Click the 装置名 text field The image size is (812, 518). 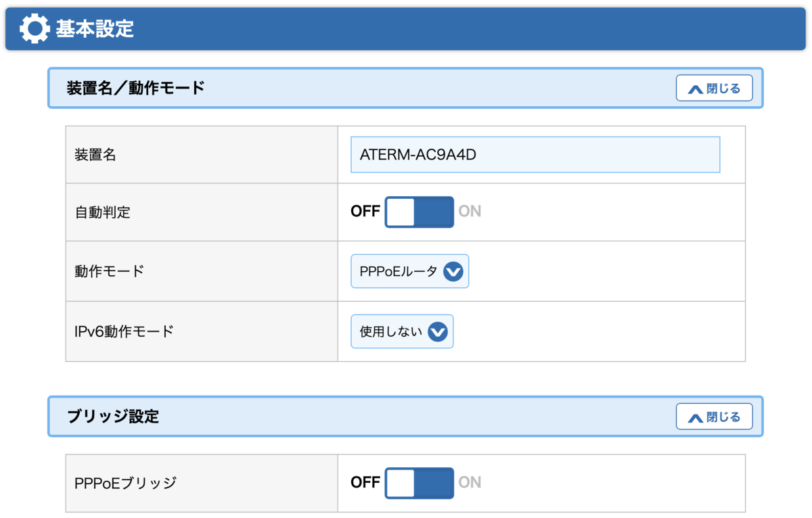coord(535,155)
